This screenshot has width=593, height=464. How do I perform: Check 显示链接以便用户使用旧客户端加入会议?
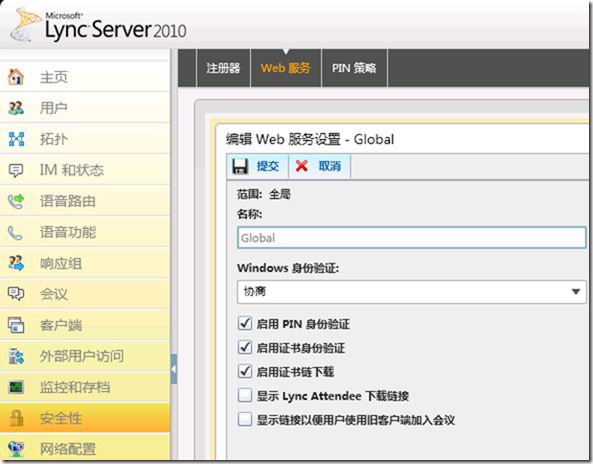pos(245,419)
